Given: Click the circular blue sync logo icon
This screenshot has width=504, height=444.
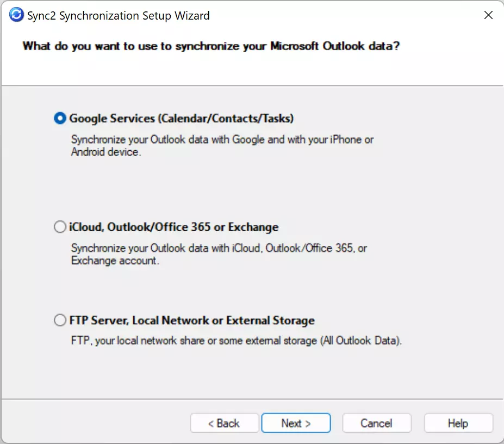Looking at the screenshot, I should pyautogui.click(x=15, y=15).
